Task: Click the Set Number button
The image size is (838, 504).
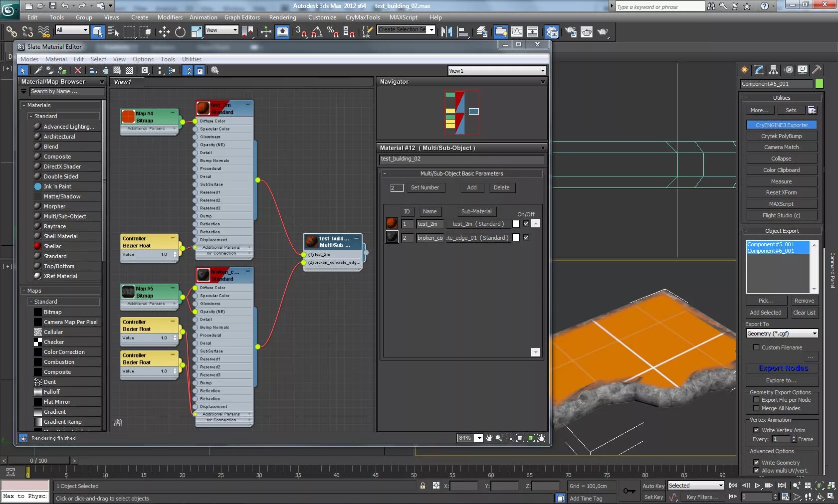Action: point(424,187)
